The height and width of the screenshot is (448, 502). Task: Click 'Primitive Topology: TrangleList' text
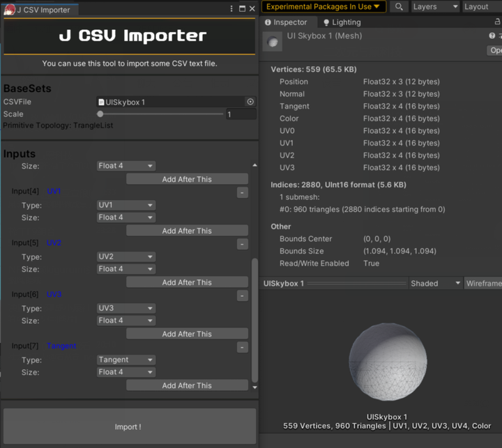tap(58, 125)
